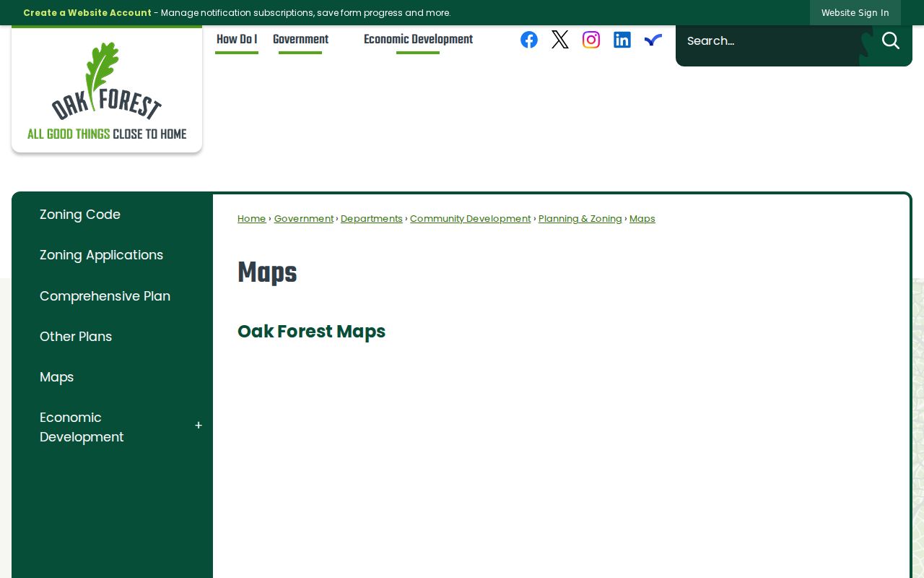The width and height of the screenshot is (924, 578).
Task: Click Create a Website Account link
Action: (x=87, y=12)
